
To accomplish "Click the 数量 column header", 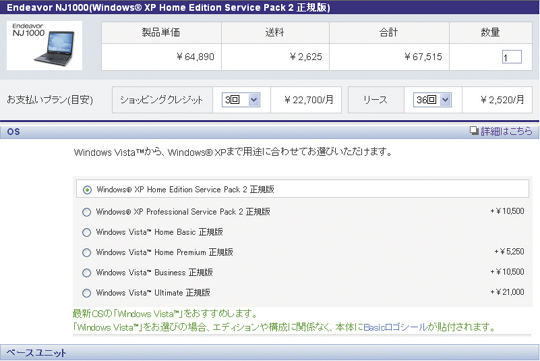I will tap(490, 33).
